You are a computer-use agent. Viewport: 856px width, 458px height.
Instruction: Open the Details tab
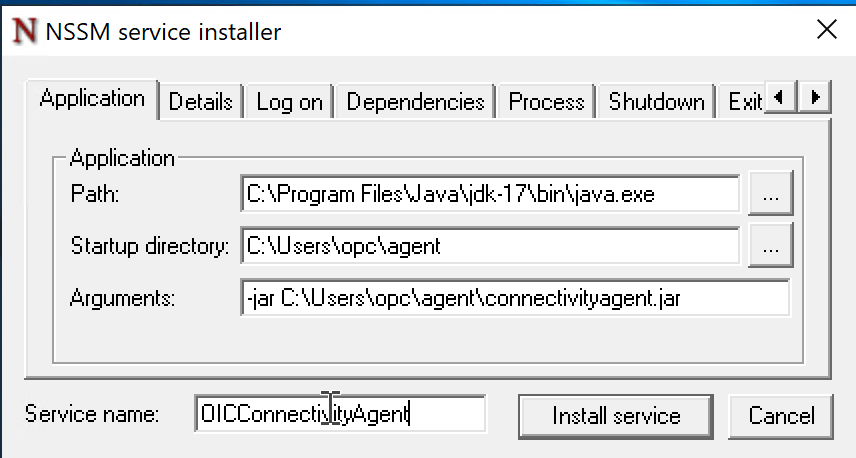(x=200, y=102)
